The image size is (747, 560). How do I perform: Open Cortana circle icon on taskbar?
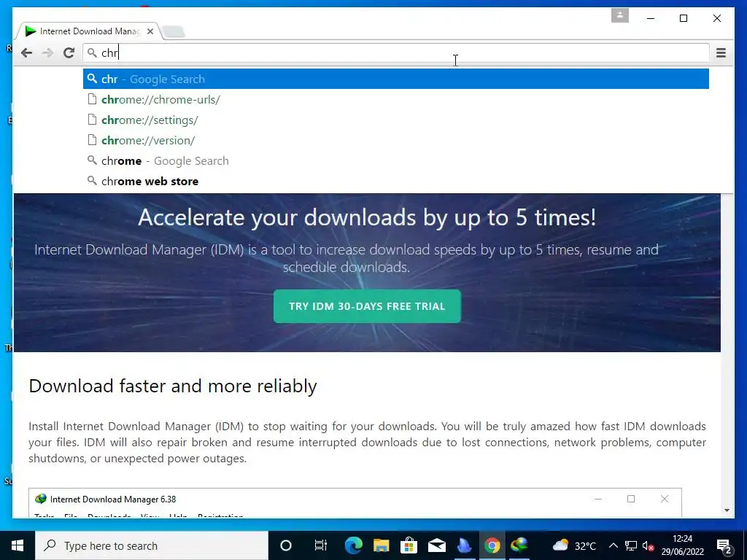(x=286, y=545)
